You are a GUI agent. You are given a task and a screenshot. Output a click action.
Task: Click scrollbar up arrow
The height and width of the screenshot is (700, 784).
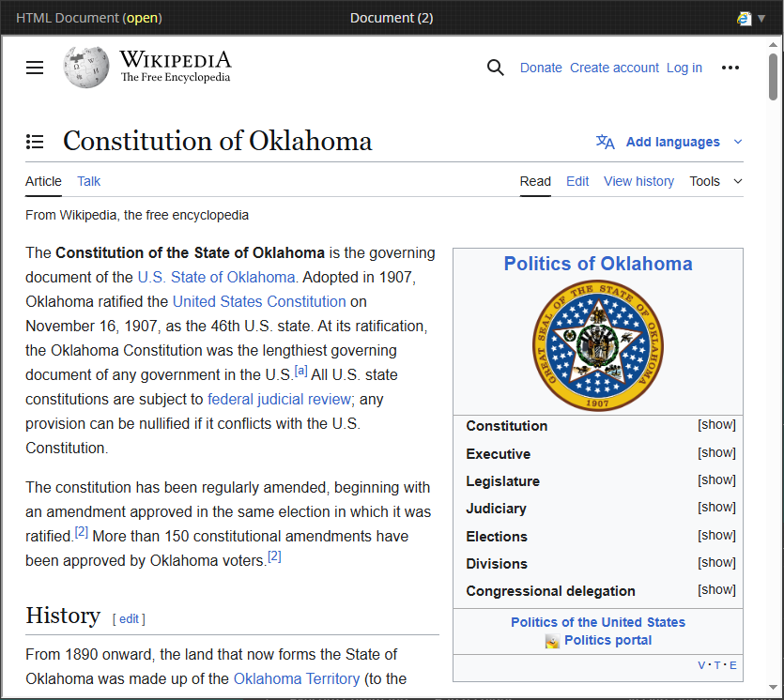pyautogui.click(x=773, y=44)
